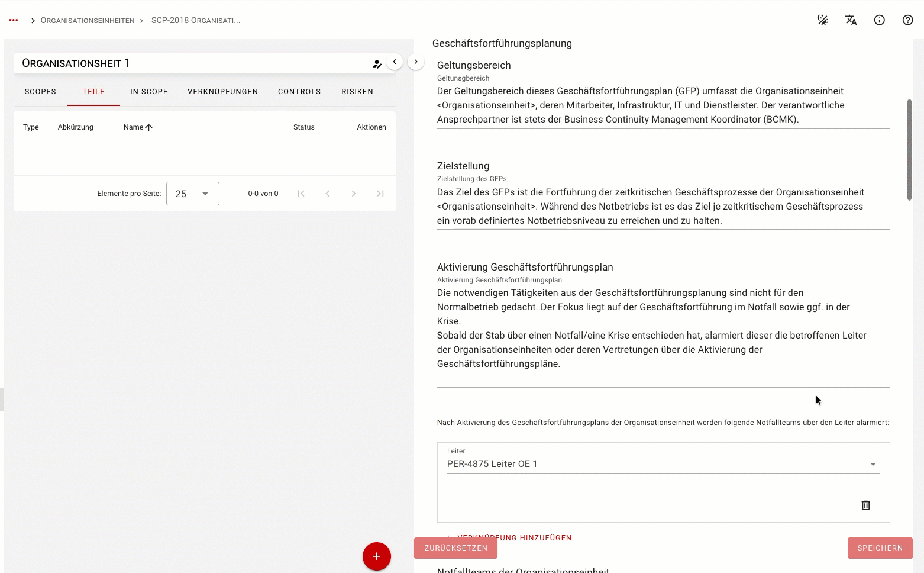Click the person edit icon beside Organisationsheit 1
The width and height of the screenshot is (924, 573).
[377, 64]
